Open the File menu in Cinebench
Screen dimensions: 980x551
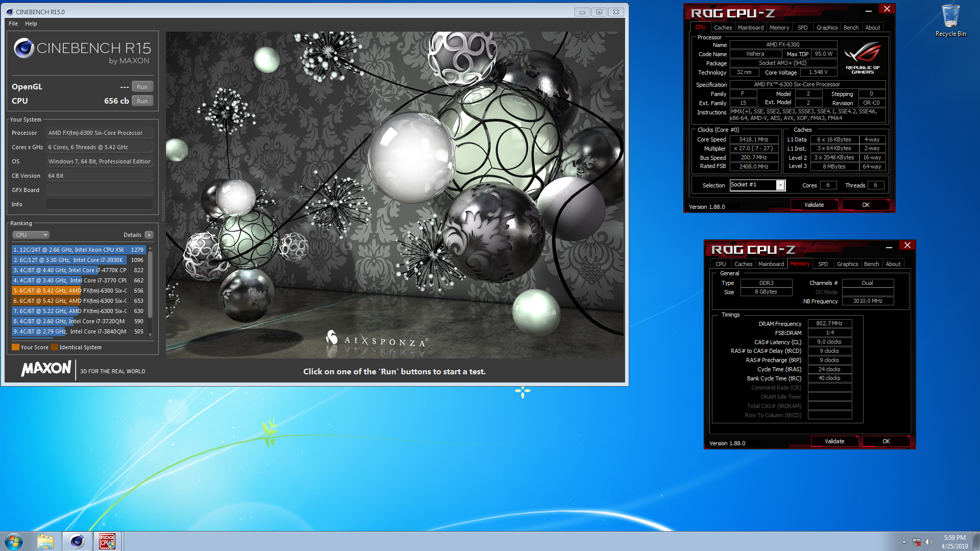13,23
